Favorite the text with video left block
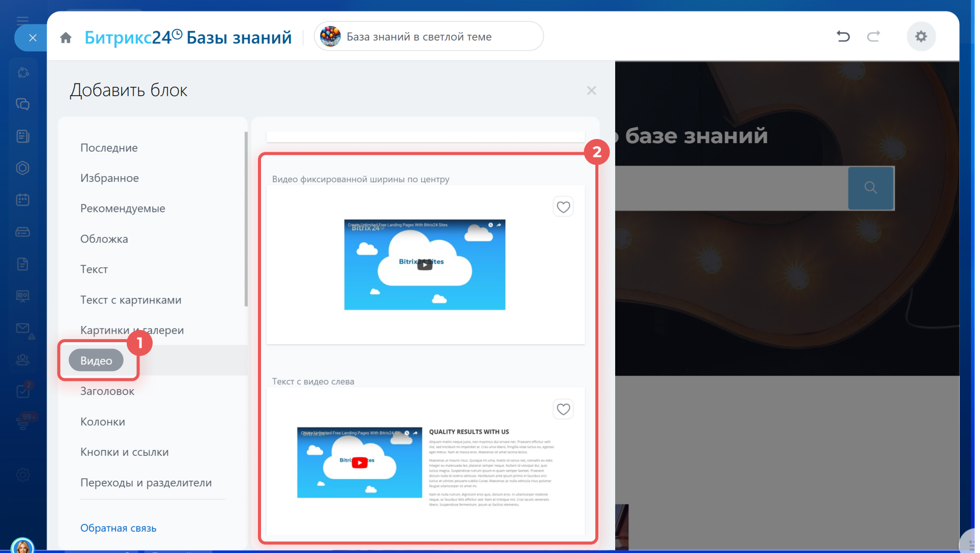The image size is (980, 553). click(563, 409)
